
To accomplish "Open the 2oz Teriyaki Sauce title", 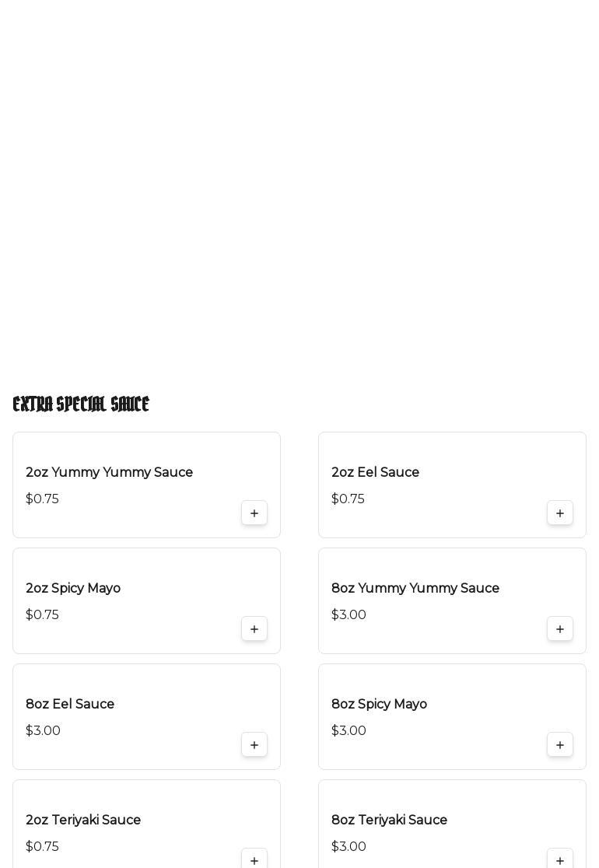I will point(83,821).
